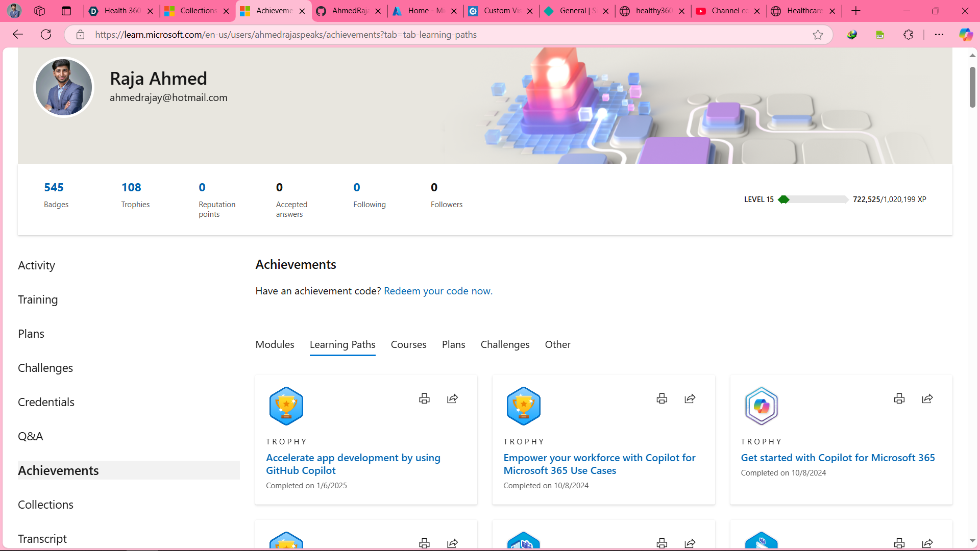
Task: Open the Settings and more ellipsis menu
Action: (939, 35)
